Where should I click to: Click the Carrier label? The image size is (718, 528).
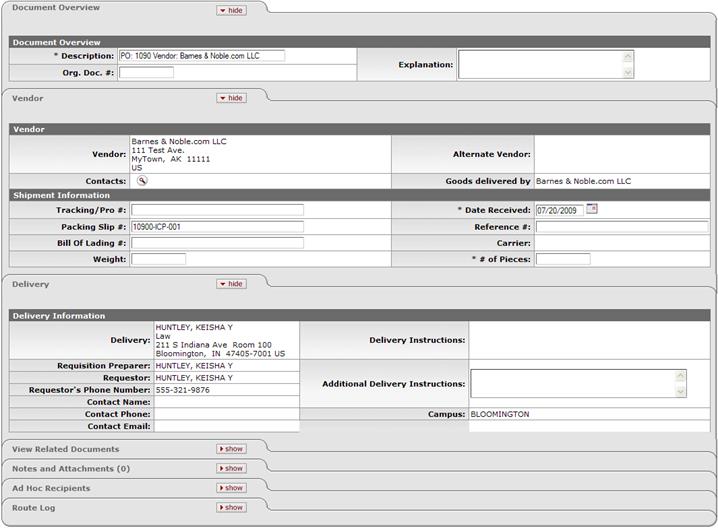coord(514,243)
